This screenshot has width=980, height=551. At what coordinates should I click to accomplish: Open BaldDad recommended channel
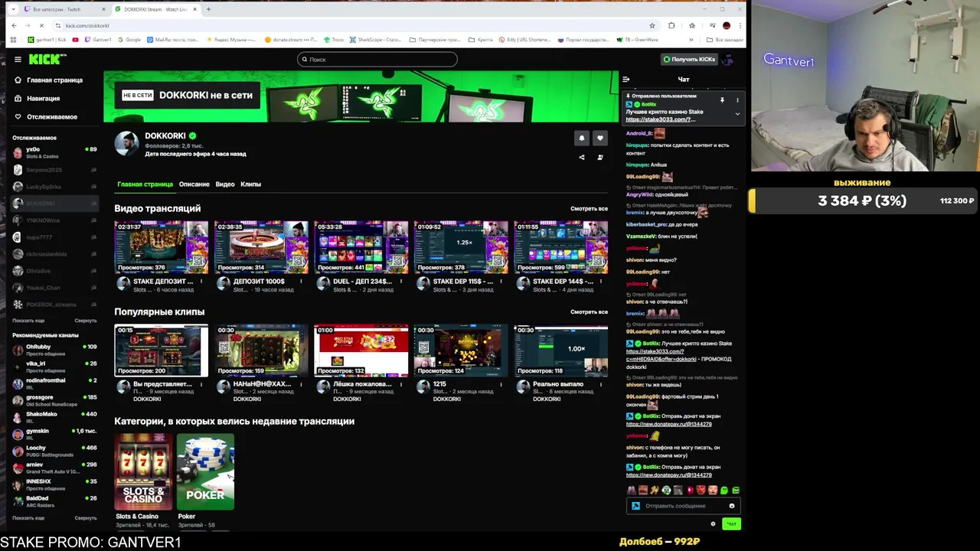(x=54, y=501)
